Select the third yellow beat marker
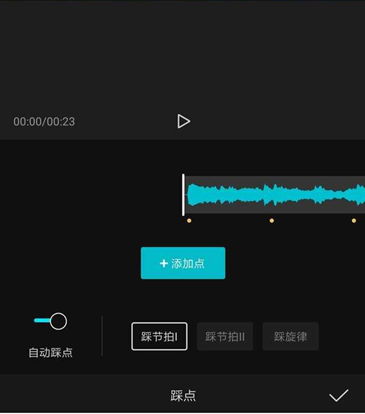Viewport: 365px width, 414px height. click(x=354, y=221)
